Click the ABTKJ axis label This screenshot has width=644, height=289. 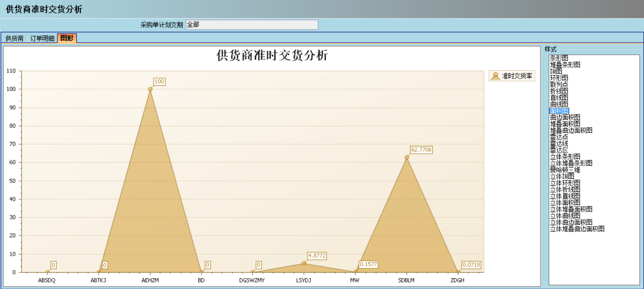(98, 280)
